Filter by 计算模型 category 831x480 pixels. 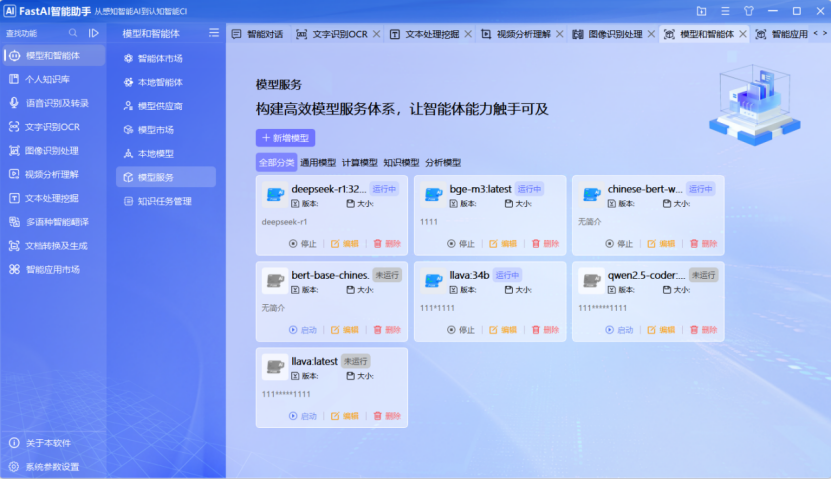pos(360,163)
